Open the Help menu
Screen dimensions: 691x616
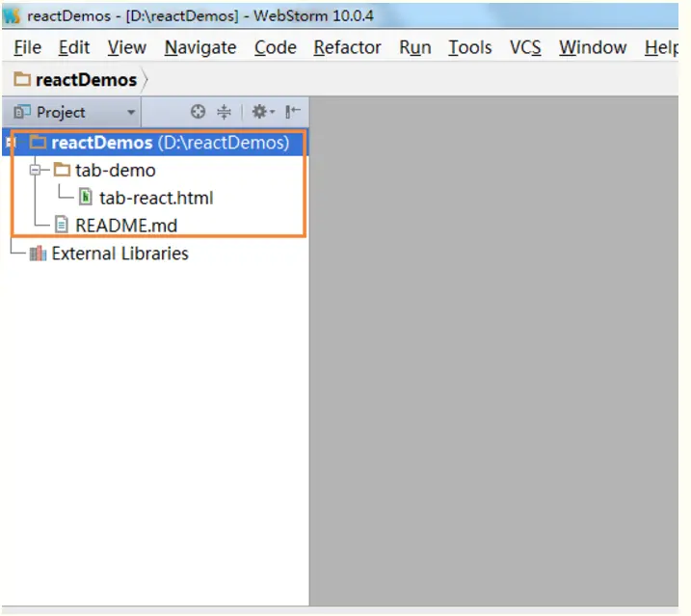coord(661,47)
